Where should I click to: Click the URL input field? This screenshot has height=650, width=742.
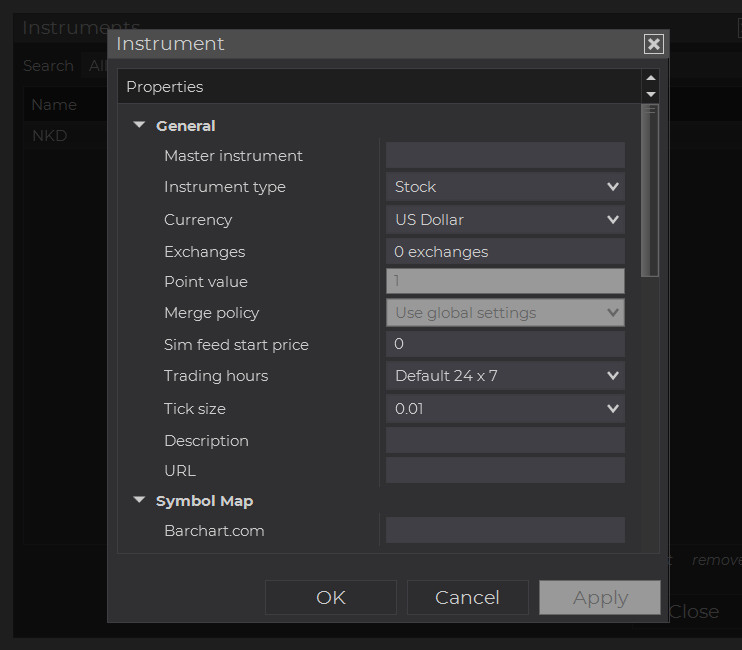pyautogui.click(x=505, y=471)
